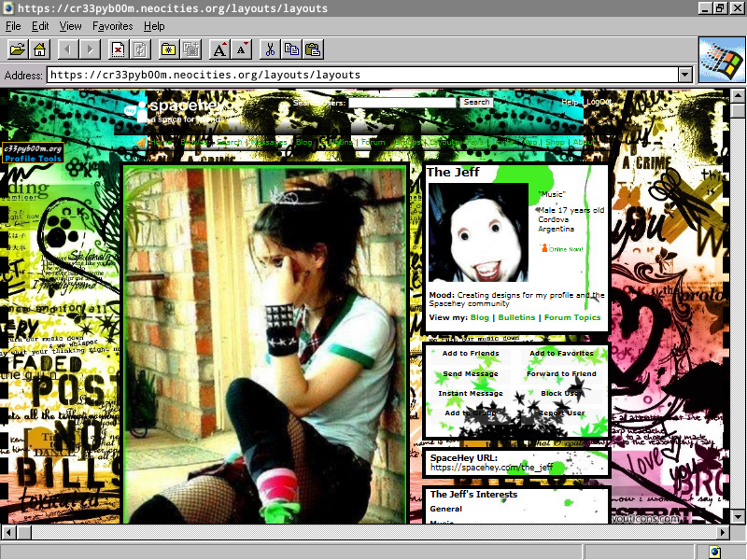Click the open folder toolbar icon
This screenshot has height=560, width=747.
[x=18, y=49]
